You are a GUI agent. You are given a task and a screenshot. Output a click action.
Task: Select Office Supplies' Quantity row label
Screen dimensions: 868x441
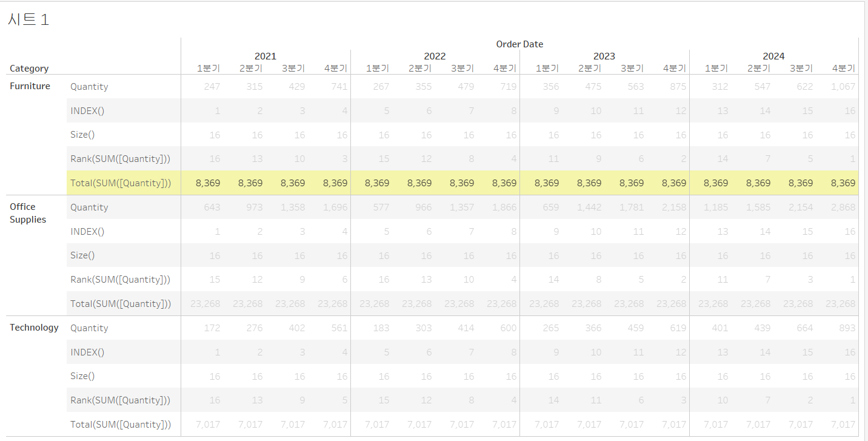coord(89,207)
